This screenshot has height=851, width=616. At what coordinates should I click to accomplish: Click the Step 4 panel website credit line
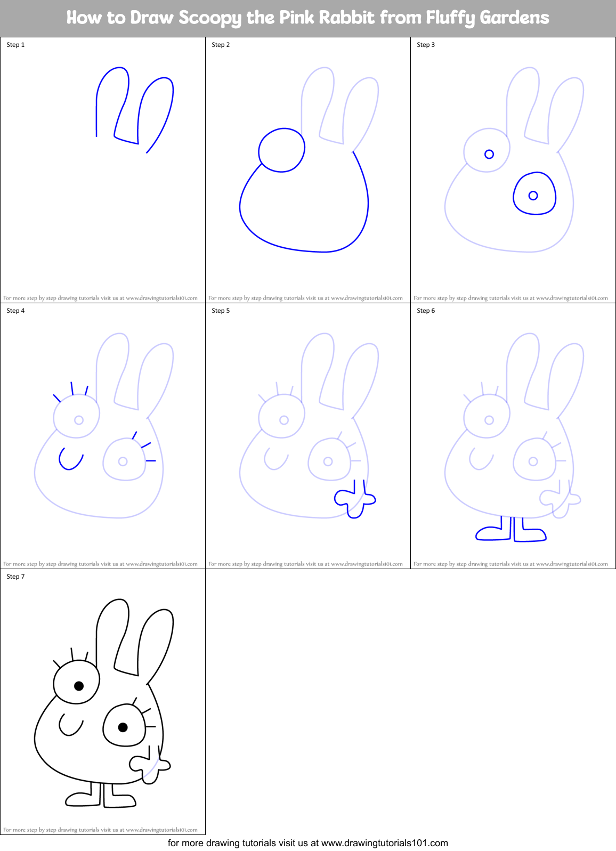(x=100, y=564)
